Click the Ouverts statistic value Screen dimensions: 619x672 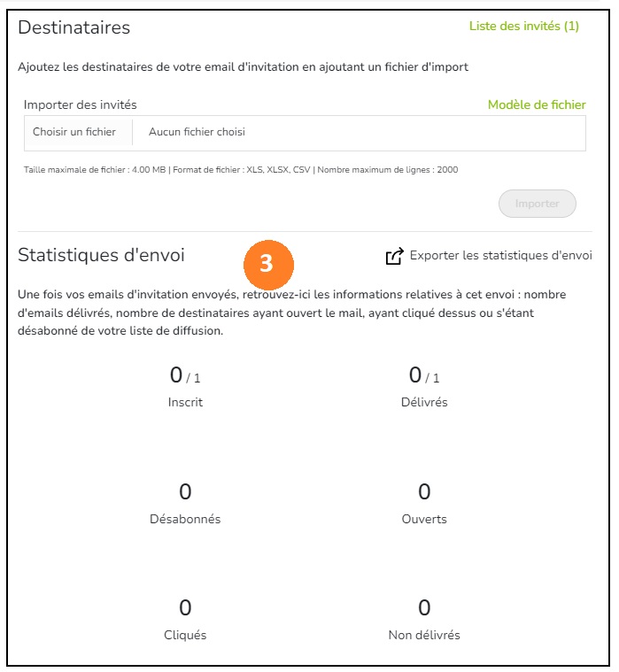tap(424, 491)
